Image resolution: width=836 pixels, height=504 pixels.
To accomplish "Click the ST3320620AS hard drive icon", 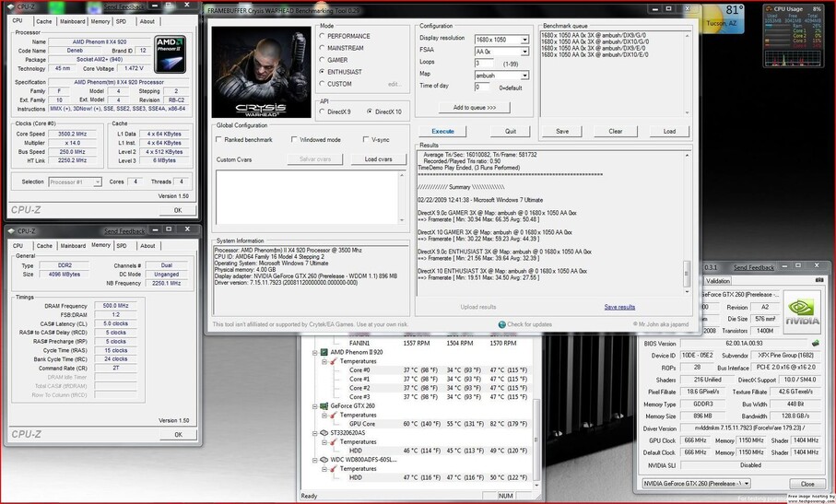I will 324,433.
